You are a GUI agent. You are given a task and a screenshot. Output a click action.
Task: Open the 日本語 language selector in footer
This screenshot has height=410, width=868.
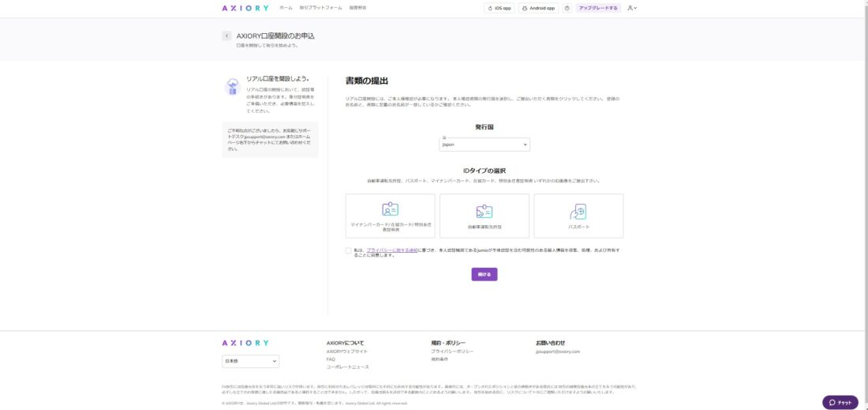coord(250,361)
